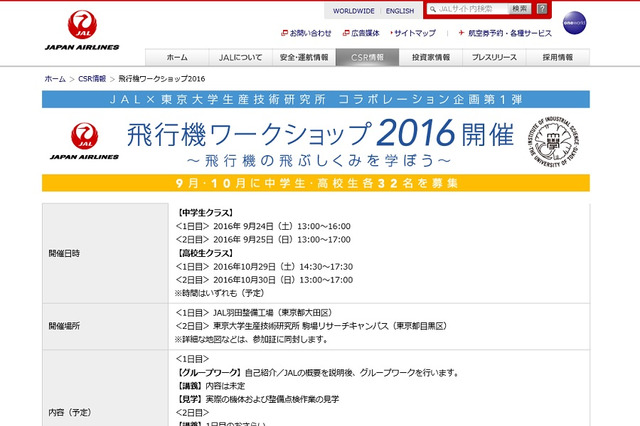Click the JAL logo in workshop banner
Viewport: 640px width, 426px height.
[84, 141]
